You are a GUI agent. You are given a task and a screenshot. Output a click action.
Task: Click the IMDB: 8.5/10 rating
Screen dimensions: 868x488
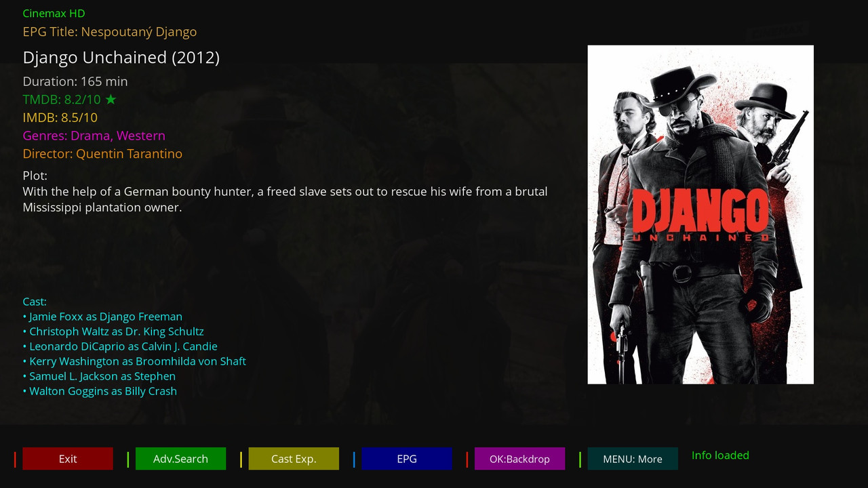[x=60, y=118]
